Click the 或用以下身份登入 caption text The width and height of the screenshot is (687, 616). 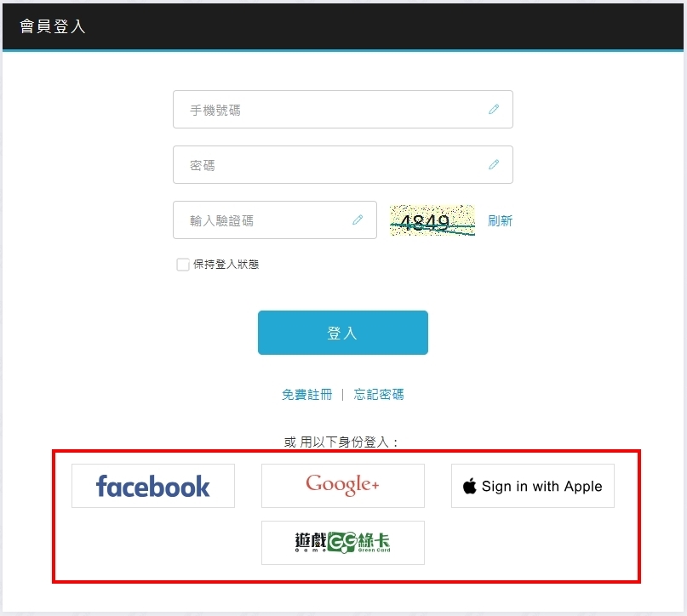click(341, 442)
